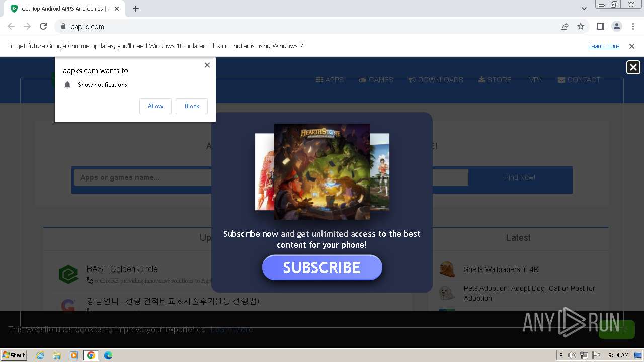Open the Korean-titled 강남언니 app entry
644x362 pixels.
click(173, 301)
